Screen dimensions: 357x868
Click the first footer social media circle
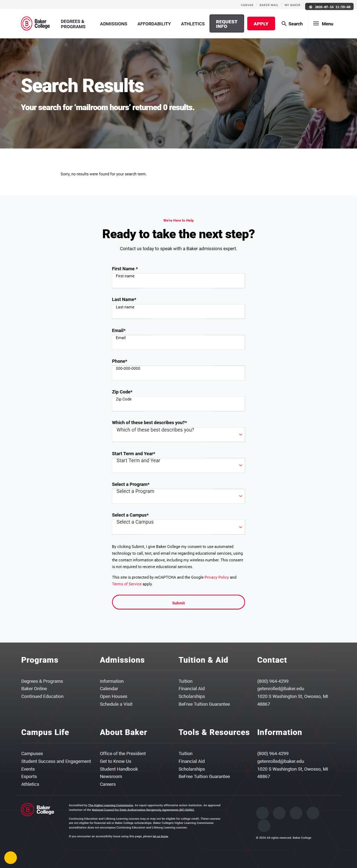[x=262, y=813]
